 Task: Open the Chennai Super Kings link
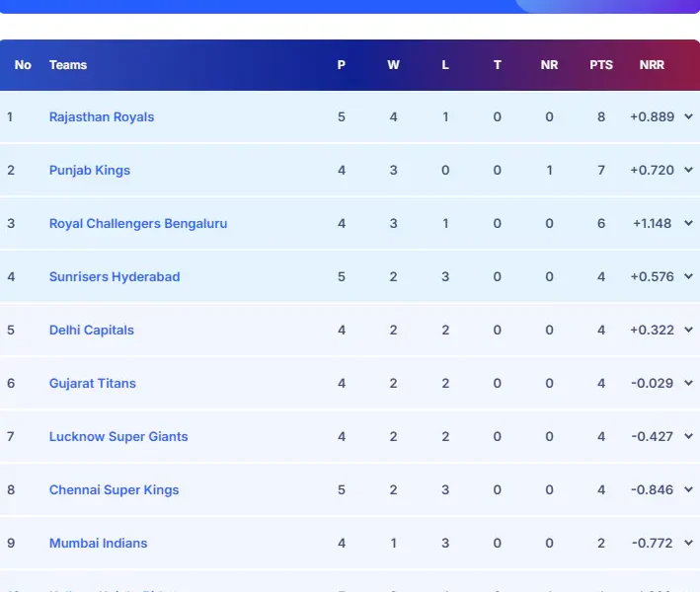click(115, 489)
